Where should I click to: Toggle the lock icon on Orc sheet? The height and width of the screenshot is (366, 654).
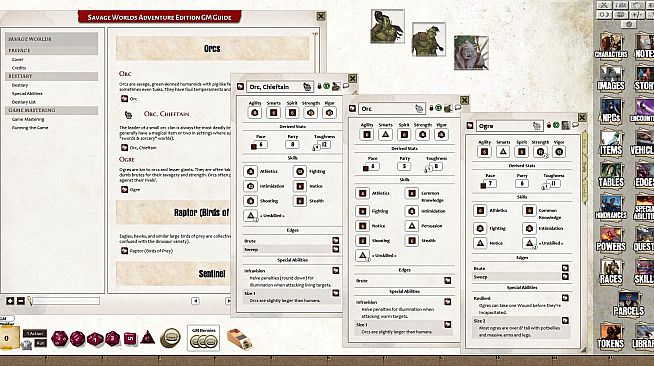coord(431,108)
